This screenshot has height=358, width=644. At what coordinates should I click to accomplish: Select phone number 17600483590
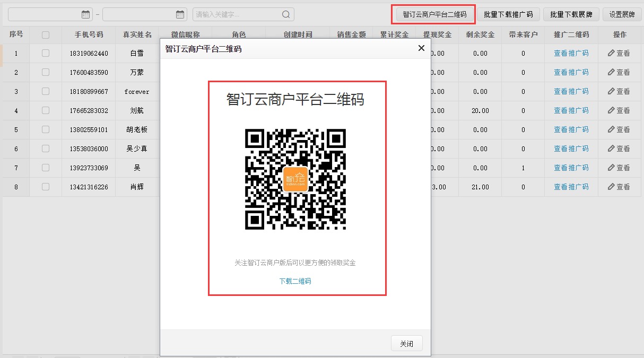(89, 73)
